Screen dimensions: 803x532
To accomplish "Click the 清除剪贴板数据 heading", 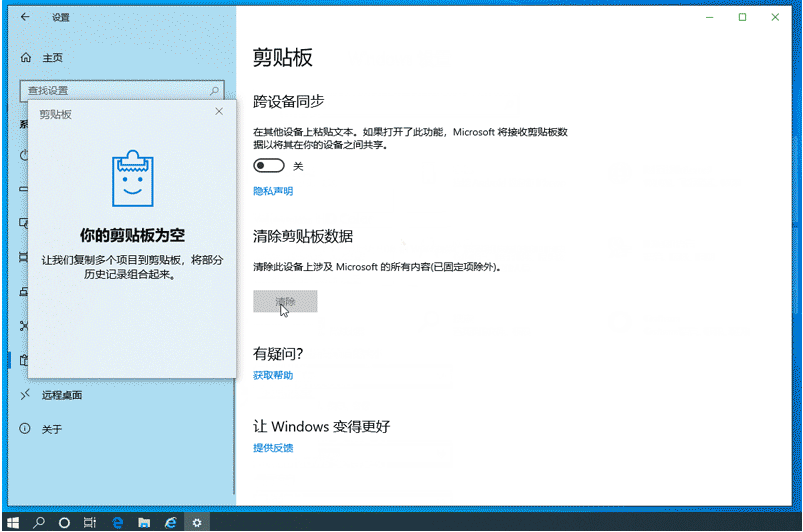I will pyautogui.click(x=303, y=236).
